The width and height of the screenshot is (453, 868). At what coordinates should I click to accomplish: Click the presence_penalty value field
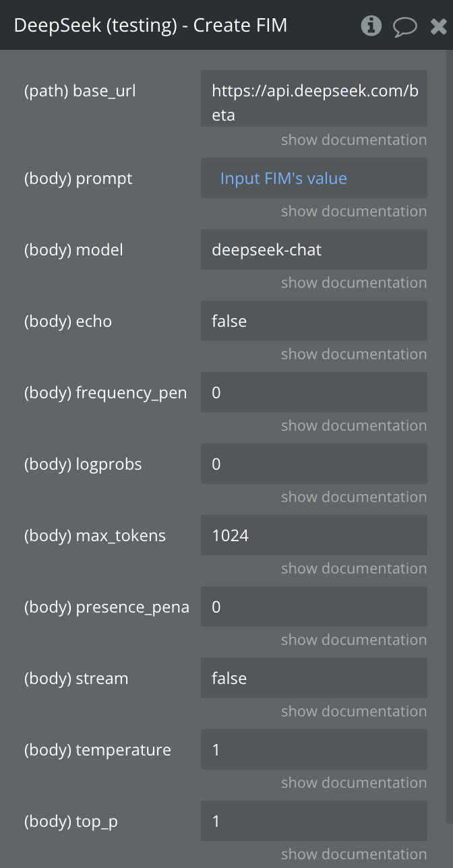pyautogui.click(x=313, y=607)
